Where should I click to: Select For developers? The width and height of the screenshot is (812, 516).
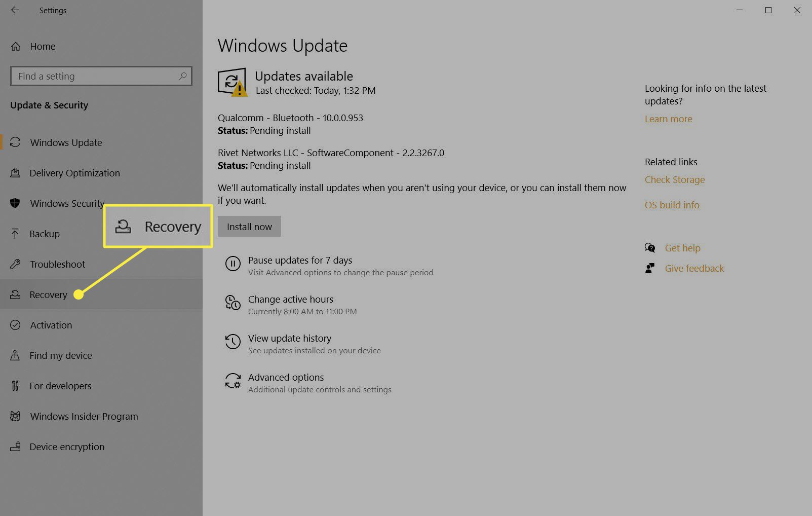coord(101,386)
